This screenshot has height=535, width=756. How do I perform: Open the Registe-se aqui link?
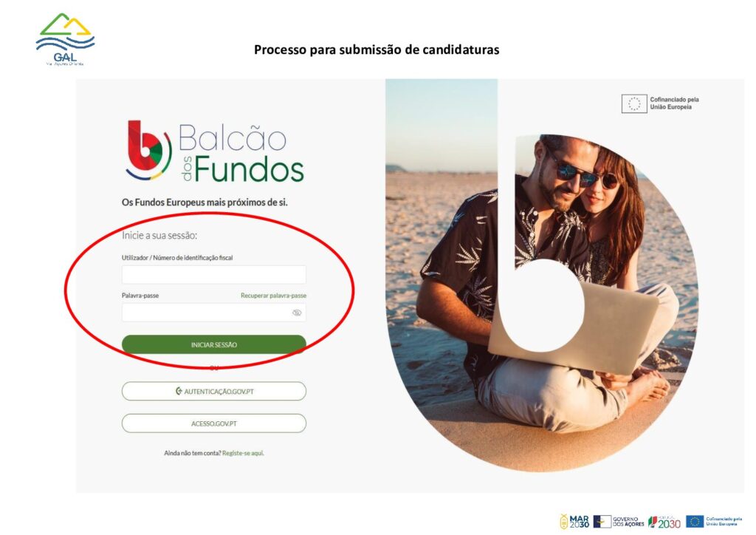pos(243,453)
